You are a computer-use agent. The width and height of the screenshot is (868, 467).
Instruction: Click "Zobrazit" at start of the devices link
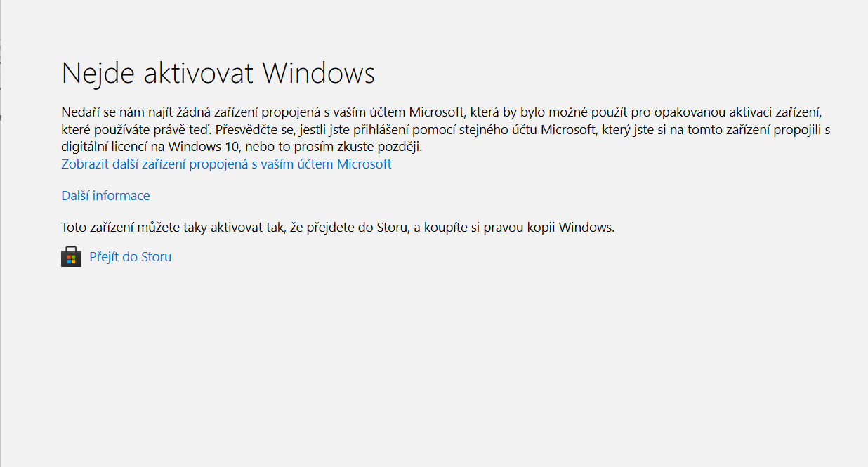(86, 164)
